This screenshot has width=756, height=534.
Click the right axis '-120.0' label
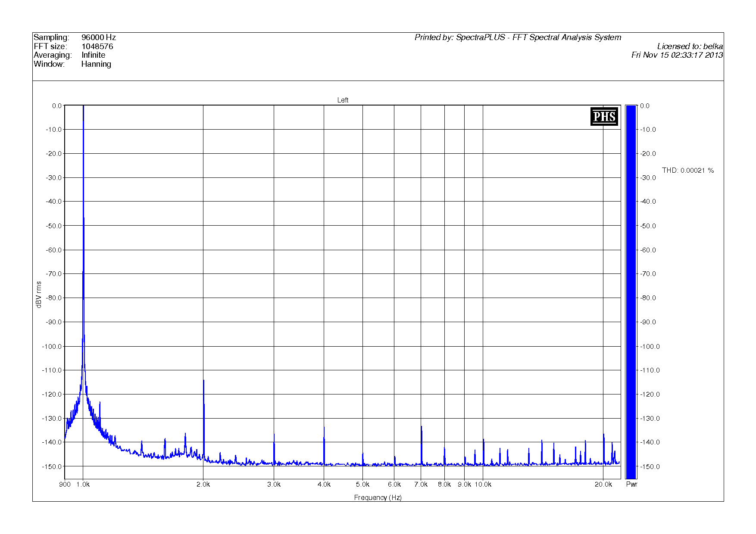tap(650, 394)
